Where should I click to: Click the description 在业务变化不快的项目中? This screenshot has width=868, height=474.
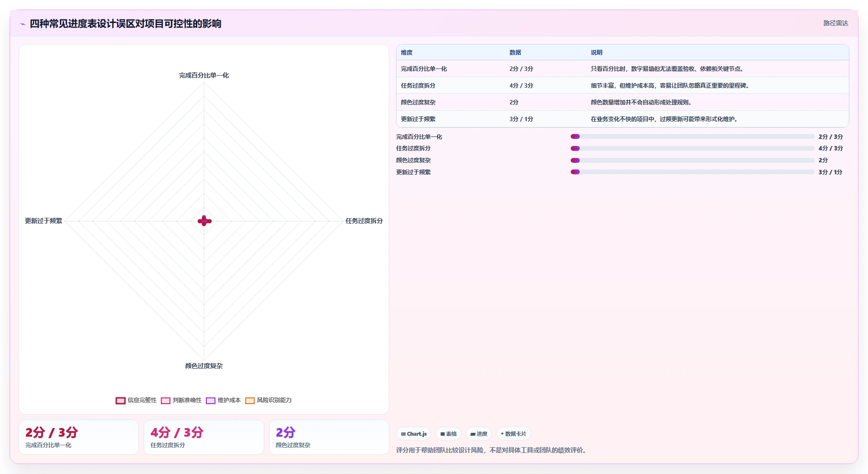tap(664, 119)
